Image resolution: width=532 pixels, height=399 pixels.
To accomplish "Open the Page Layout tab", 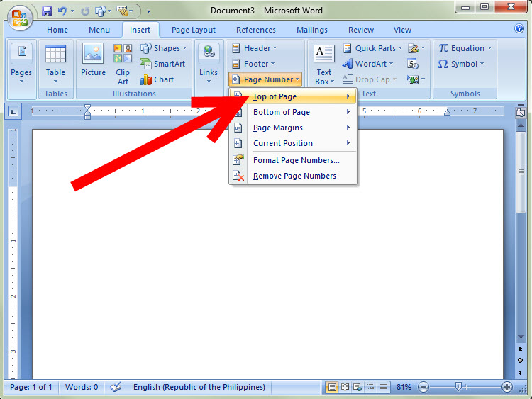I will pos(194,30).
